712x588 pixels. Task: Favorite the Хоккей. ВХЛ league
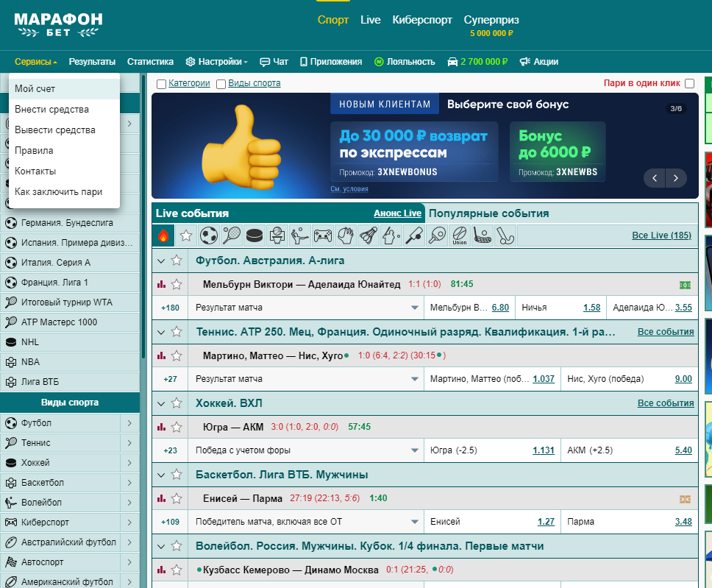177,403
